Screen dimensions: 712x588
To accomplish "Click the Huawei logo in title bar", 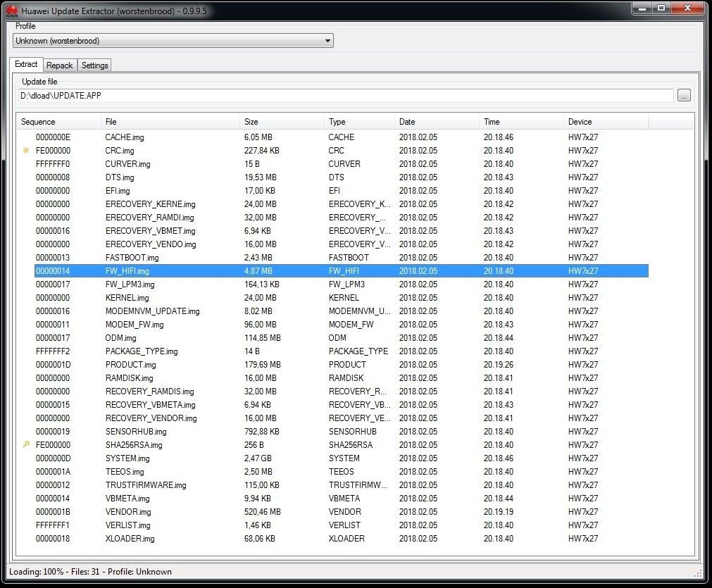I will pyautogui.click(x=12, y=11).
